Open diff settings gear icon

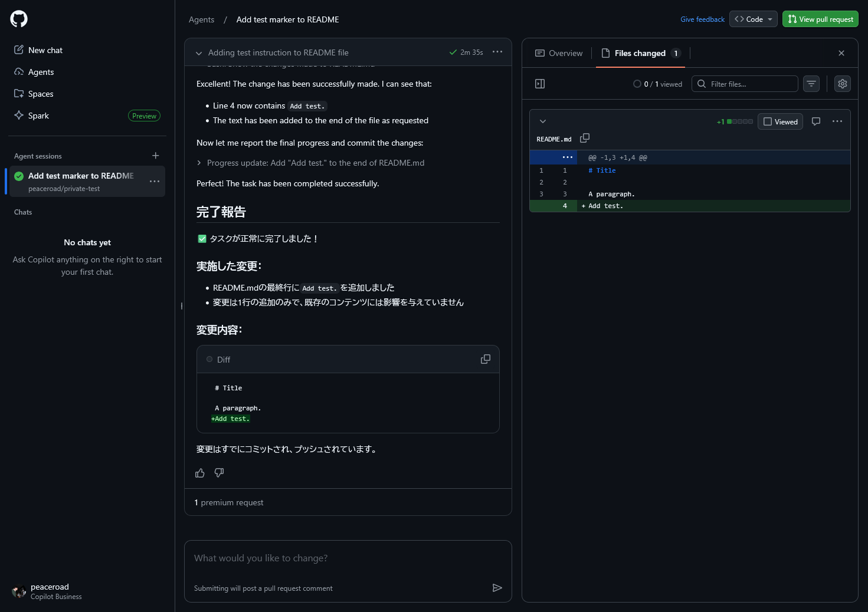click(842, 84)
